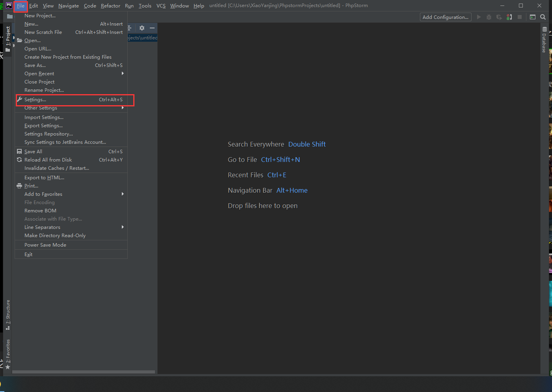Open the File menu
The width and height of the screenshot is (552, 392).
pyautogui.click(x=21, y=6)
